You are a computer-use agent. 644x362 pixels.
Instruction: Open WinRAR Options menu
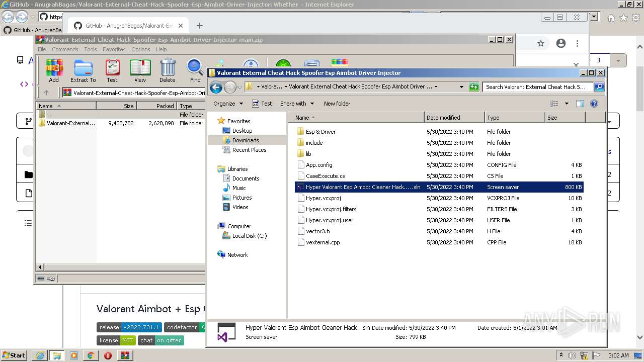coord(141,49)
